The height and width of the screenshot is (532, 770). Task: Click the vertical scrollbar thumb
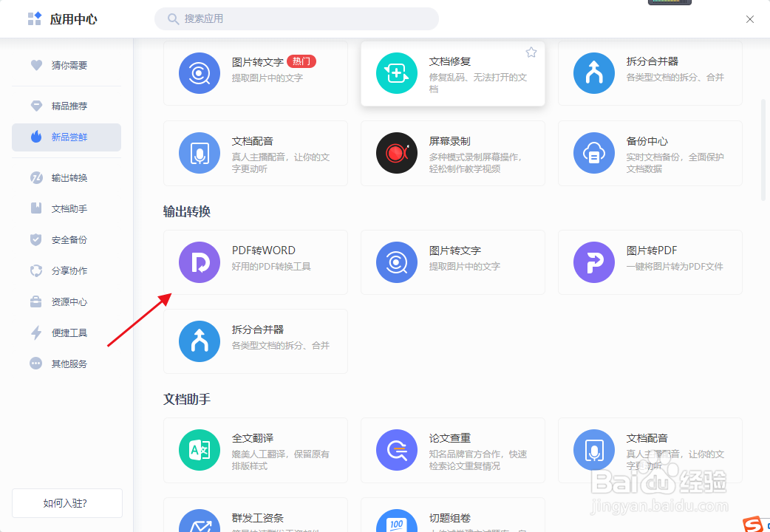tap(763, 150)
